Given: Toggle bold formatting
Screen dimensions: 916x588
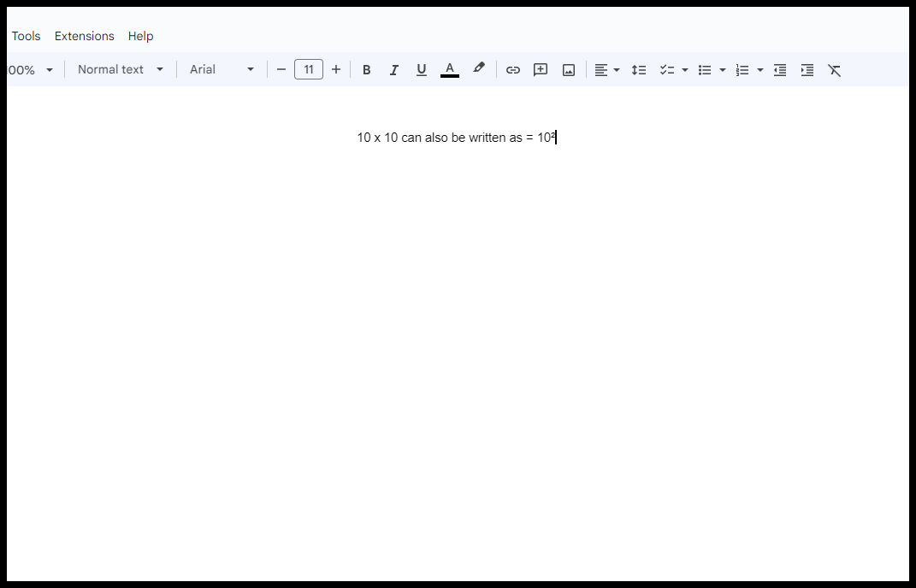Looking at the screenshot, I should pos(366,70).
